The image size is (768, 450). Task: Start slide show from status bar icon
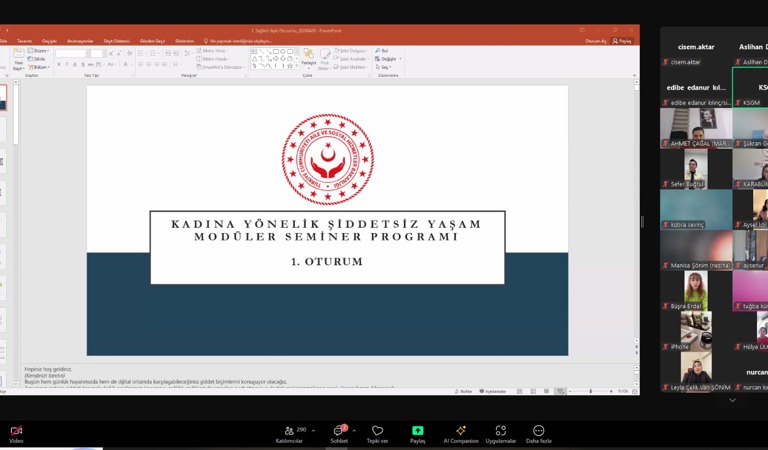coord(560,391)
